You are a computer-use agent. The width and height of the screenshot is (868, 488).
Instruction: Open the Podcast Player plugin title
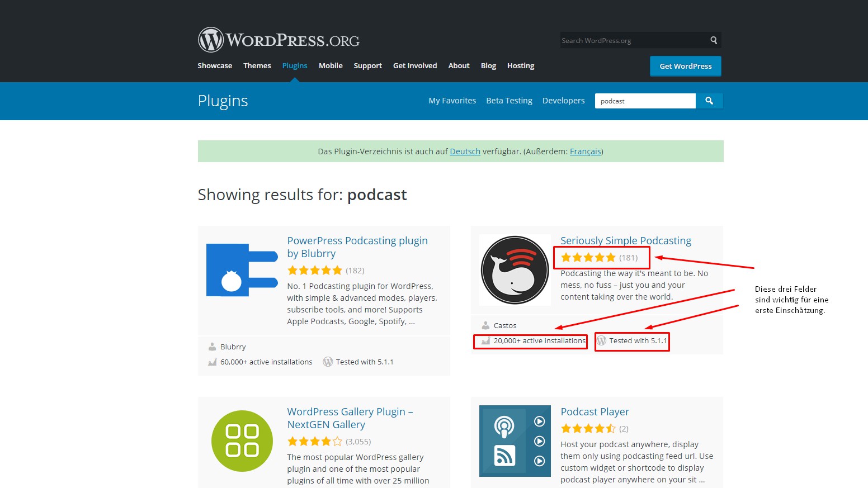[x=595, y=412]
